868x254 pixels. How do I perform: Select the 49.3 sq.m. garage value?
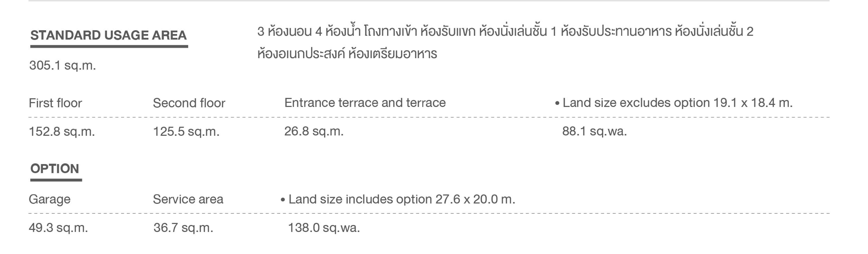pyautogui.click(x=58, y=228)
